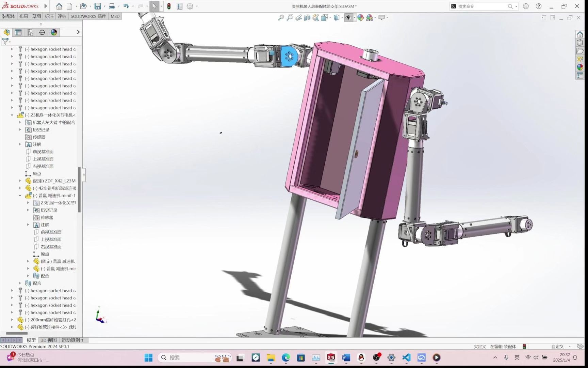This screenshot has width=588, height=368.
Task: Open the Dynamic Annotation Views icon
Action: coord(316,18)
